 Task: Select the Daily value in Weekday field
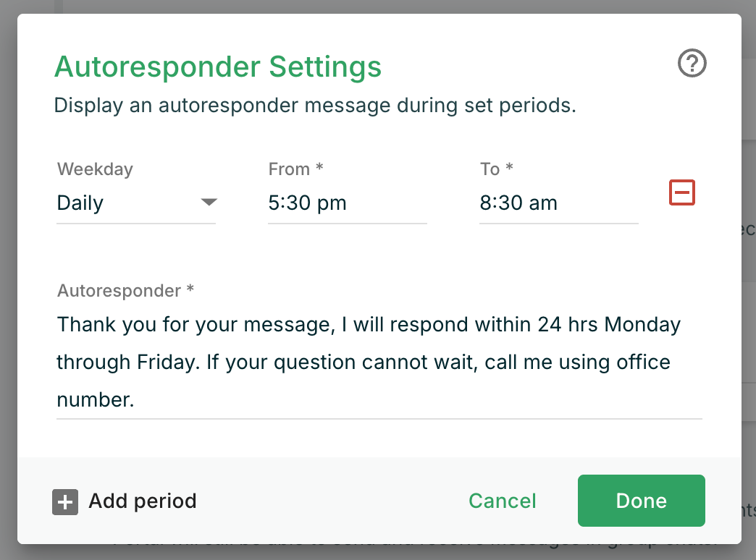[x=80, y=203]
